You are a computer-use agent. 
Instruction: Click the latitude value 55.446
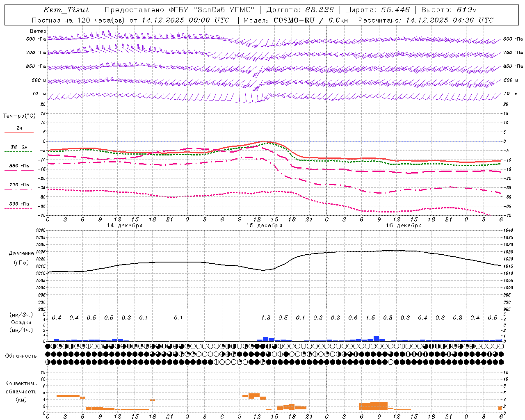395,10
